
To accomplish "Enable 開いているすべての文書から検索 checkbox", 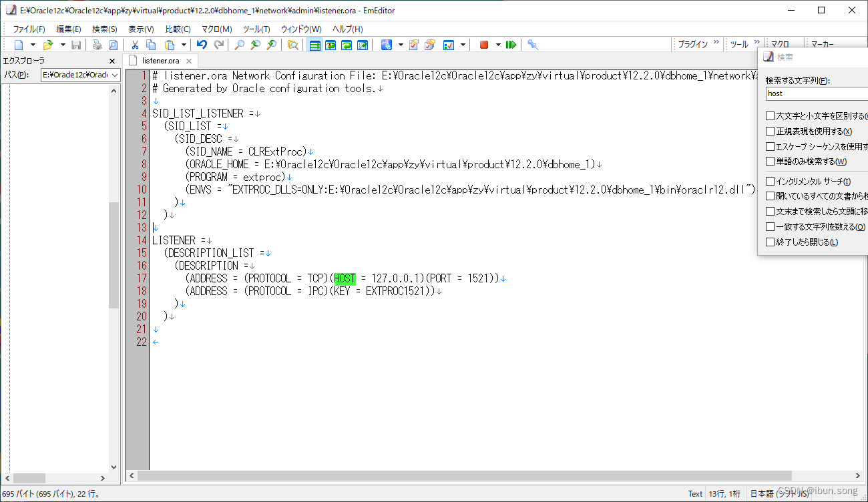I will [x=770, y=196].
